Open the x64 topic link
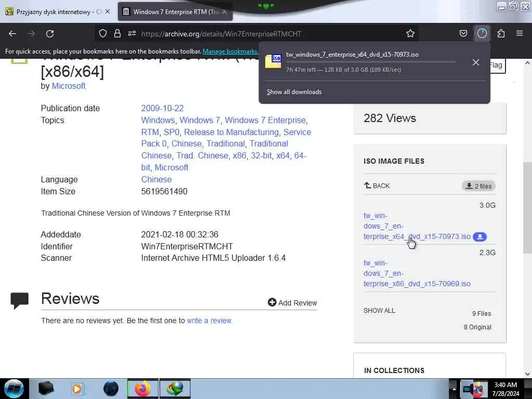This screenshot has height=399, width=532. (283, 155)
